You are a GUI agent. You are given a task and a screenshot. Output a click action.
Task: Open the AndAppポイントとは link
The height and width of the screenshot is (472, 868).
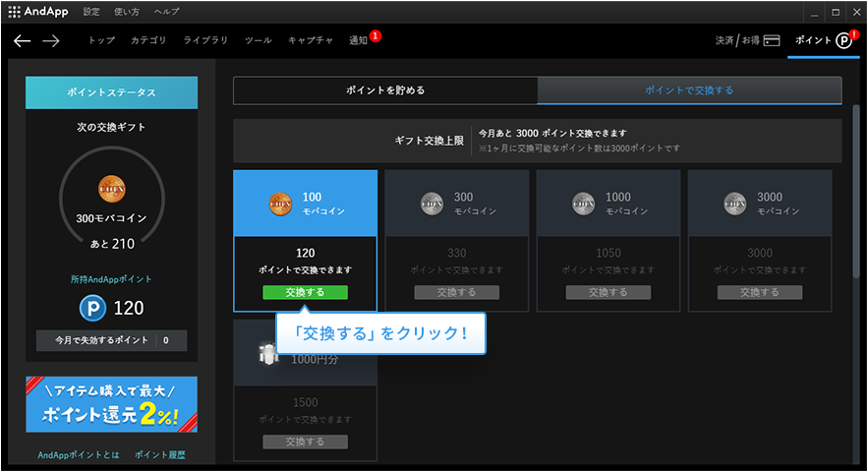tap(77, 455)
